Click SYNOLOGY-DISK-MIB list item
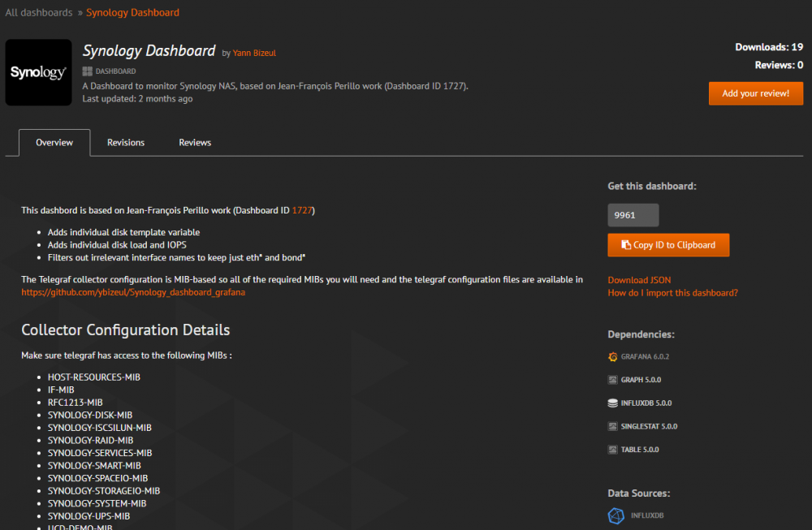The image size is (812, 530). coord(90,415)
